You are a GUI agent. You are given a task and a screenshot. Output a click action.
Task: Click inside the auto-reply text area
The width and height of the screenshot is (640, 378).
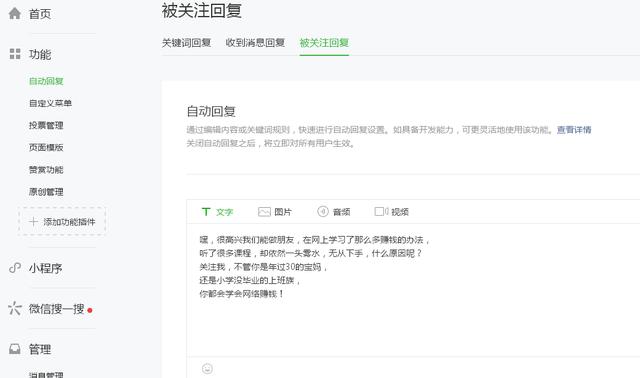[x=413, y=290]
